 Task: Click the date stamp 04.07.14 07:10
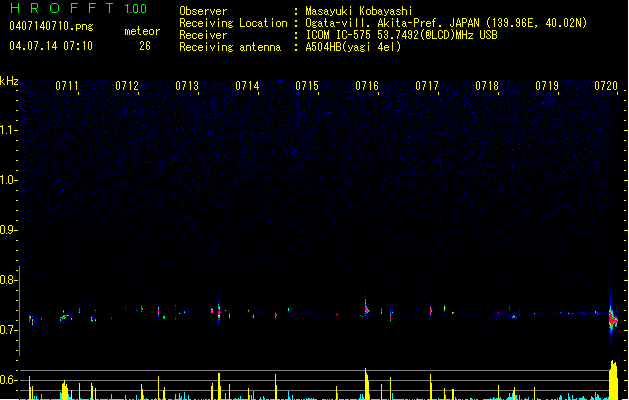[x=51, y=46]
